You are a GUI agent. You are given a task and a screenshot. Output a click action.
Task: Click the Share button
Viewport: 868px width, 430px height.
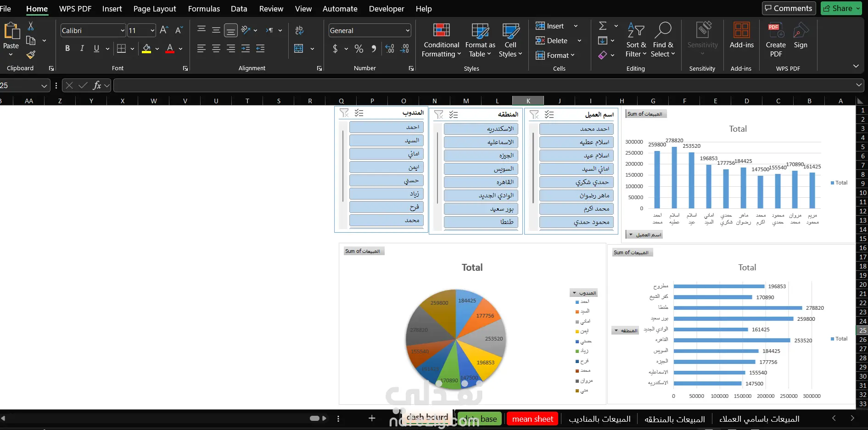coord(842,8)
